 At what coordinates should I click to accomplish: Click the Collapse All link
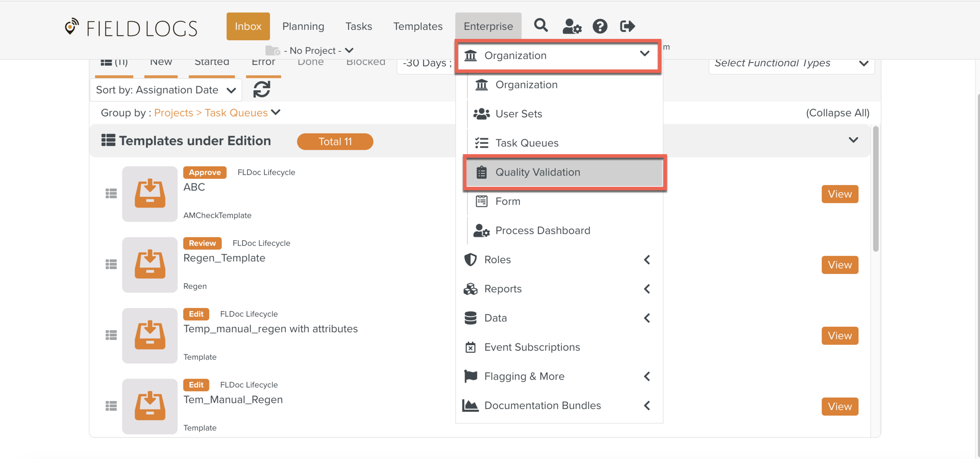837,113
